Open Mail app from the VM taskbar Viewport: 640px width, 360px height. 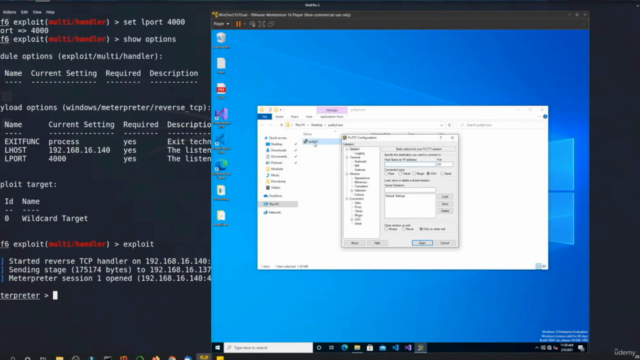[382, 348]
